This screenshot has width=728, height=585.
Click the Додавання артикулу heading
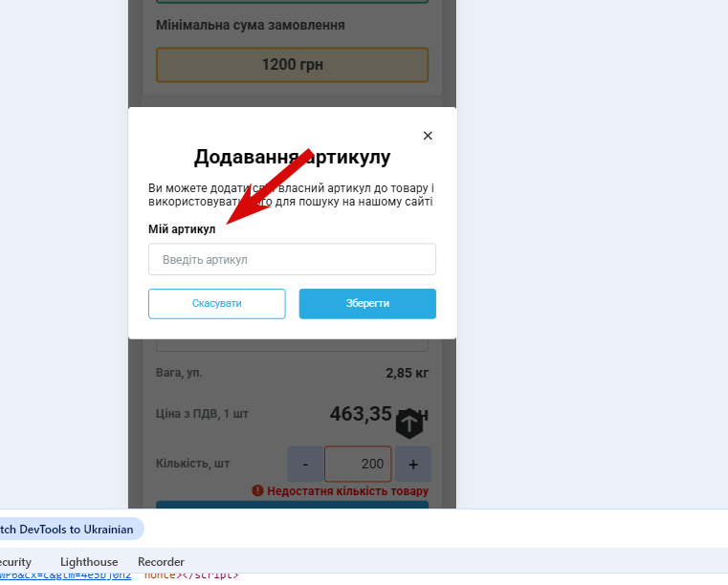coord(292,157)
